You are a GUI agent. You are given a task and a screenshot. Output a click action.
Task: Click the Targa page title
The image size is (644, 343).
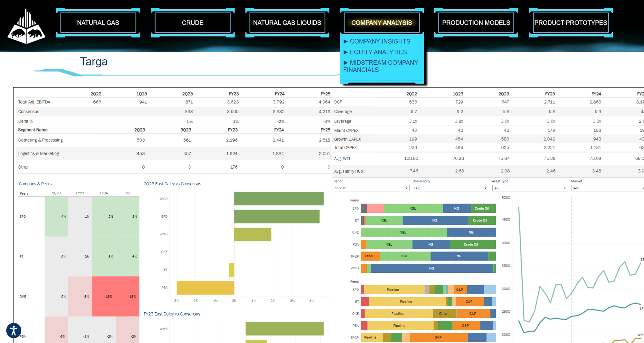tap(94, 62)
